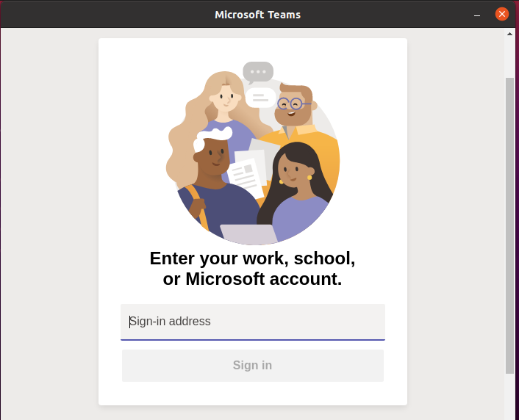Close the Microsoft Teams window
Screen dimensions: 519x420
coord(502,14)
